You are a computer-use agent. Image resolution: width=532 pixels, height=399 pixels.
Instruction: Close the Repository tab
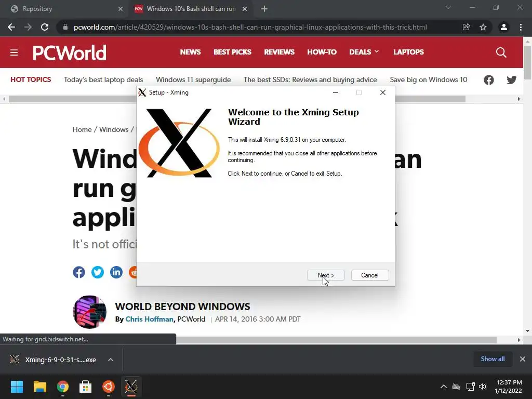[121, 9]
